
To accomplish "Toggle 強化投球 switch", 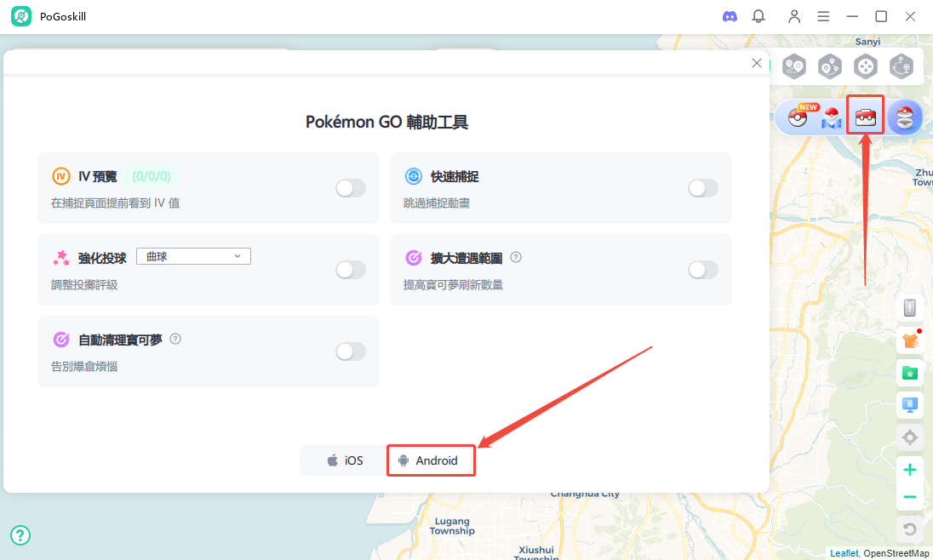I will tap(351, 270).
